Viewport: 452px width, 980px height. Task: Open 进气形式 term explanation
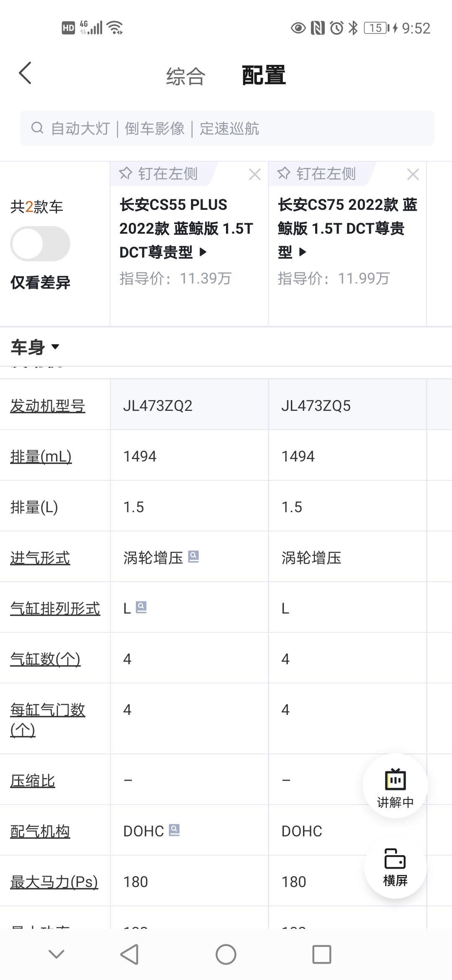click(40, 557)
